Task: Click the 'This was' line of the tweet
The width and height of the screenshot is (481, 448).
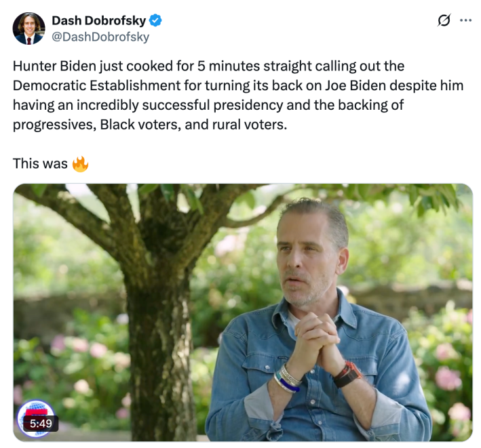Action: [x=41, y=163]
